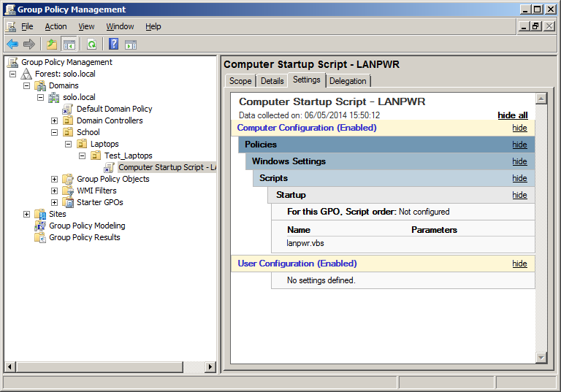Open the Action menu
Image resolution: width=561 pixels, height=392 pixels.
tap(56, 26)
